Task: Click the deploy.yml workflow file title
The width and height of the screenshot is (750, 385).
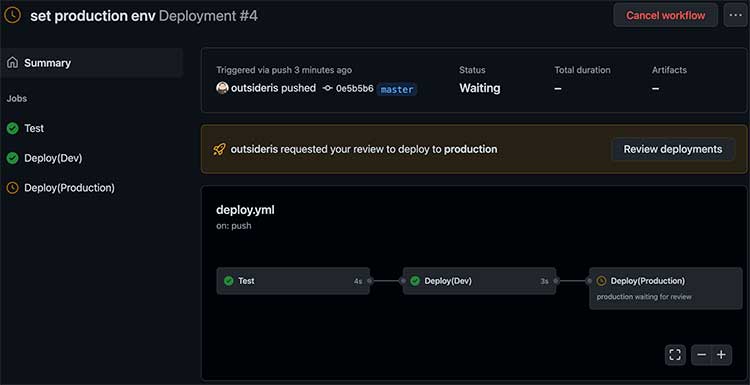Action: pos(245,210)
